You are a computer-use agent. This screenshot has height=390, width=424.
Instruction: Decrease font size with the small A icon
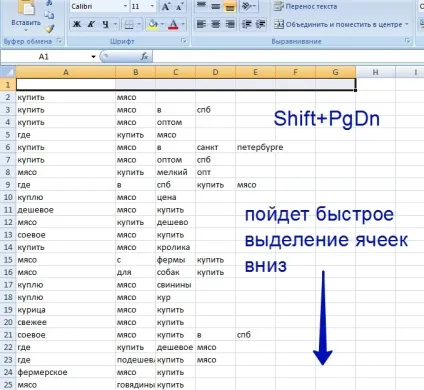pos(179,6)
